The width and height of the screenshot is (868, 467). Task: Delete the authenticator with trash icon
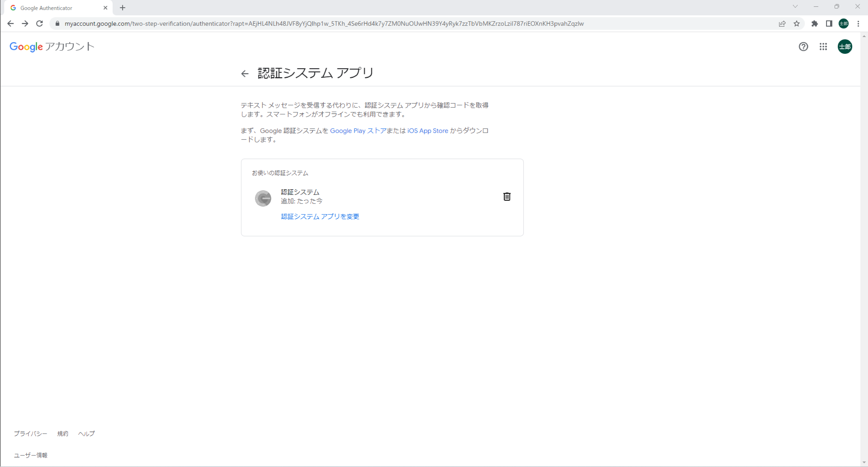(507, 197)
